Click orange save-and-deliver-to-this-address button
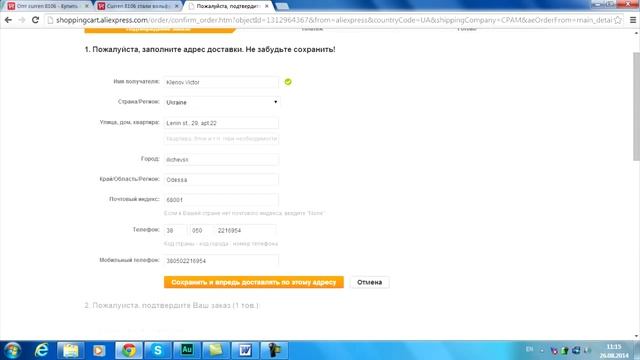The image size is (640, 360). coord(253,282)
